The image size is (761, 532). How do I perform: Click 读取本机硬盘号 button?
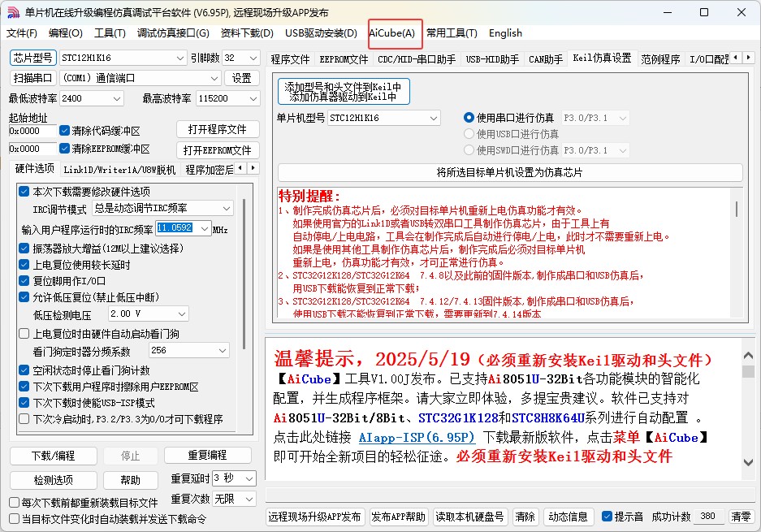[469, 517]
